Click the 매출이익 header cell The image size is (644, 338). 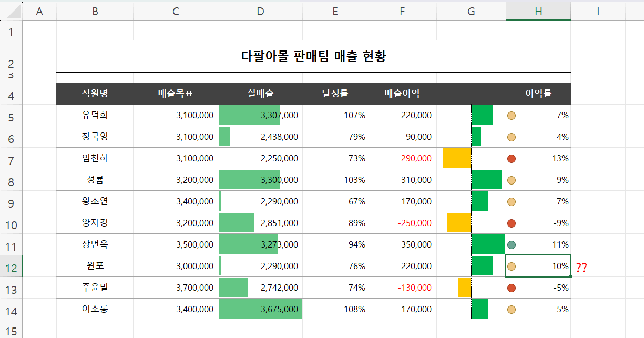(x=402, y=94)
